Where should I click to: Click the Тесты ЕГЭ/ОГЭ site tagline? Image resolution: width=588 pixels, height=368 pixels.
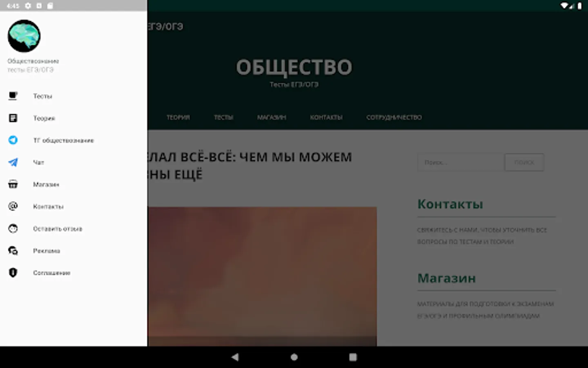pyautogui.click(x=294, y=84)
